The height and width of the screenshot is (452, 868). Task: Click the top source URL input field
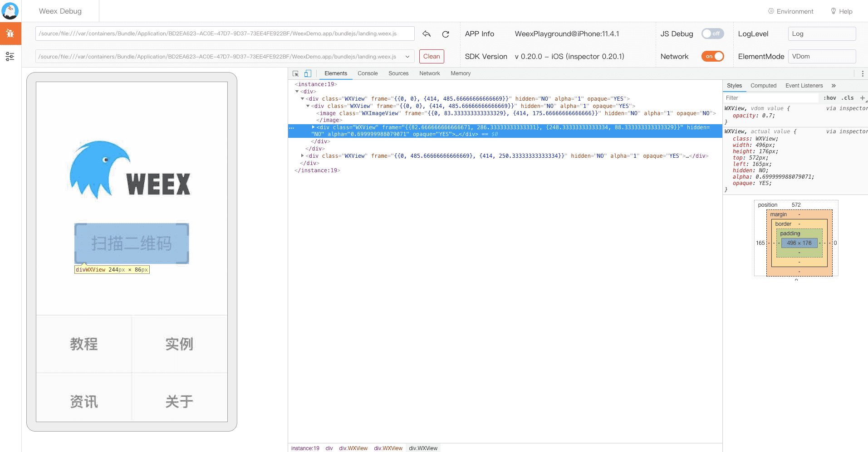(x=225, y=34)
